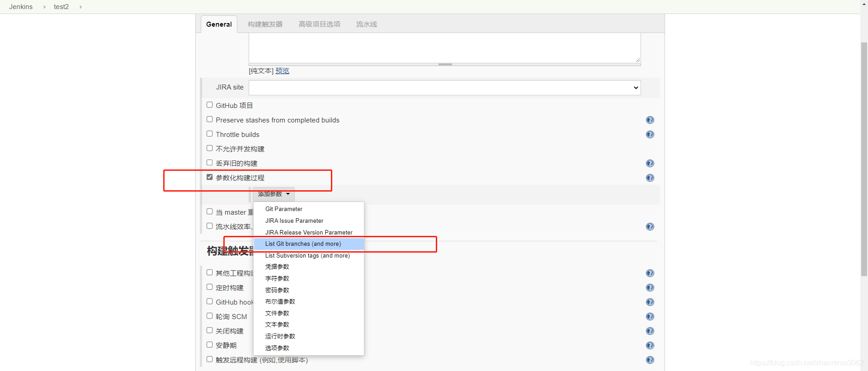The height and width of the screenshot is (371, 868).
Task: Check the GitHub 项目 checkbox
Action: pyautogui.click(x=209, y=105)
